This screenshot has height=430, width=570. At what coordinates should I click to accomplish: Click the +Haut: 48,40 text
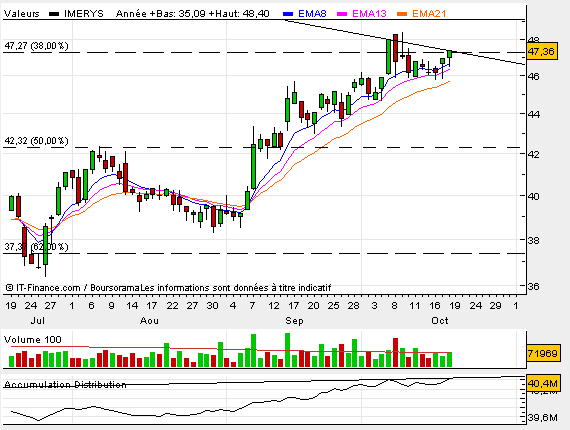239,14
